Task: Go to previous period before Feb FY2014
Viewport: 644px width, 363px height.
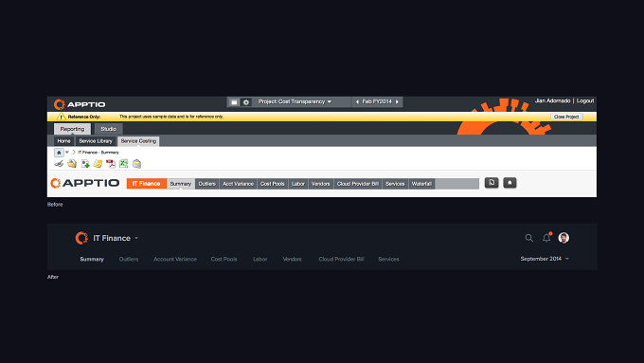Action: click(x=357, y=101)
